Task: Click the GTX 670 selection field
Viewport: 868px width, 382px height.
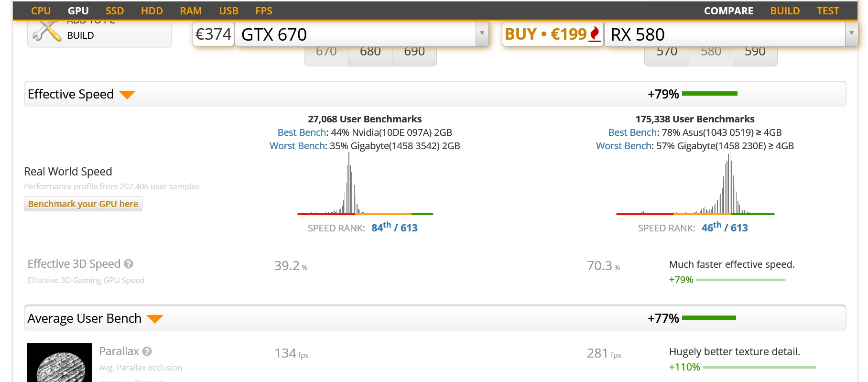Action: tap(356, 34)
